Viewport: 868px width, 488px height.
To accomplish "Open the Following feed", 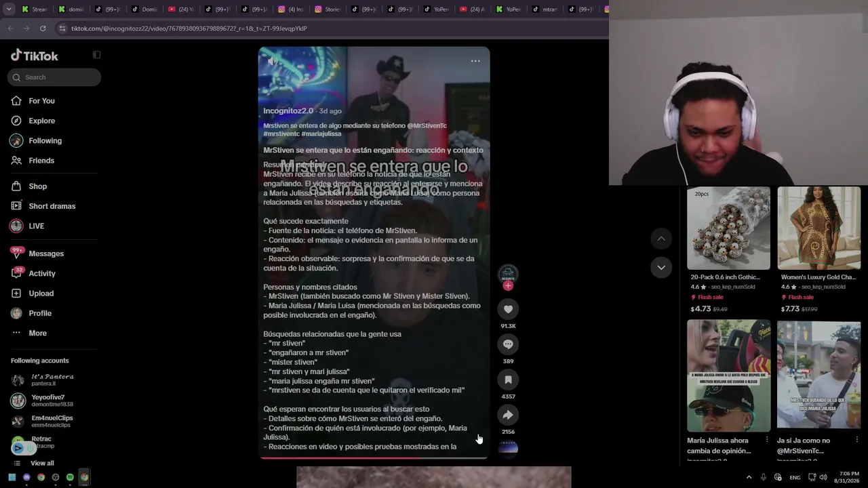I will [45, 141].
